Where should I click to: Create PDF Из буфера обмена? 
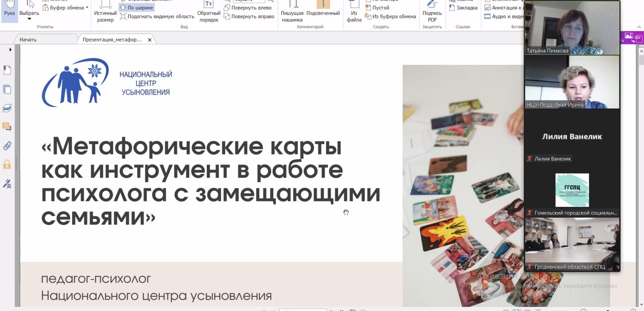[x=390, y=17]
